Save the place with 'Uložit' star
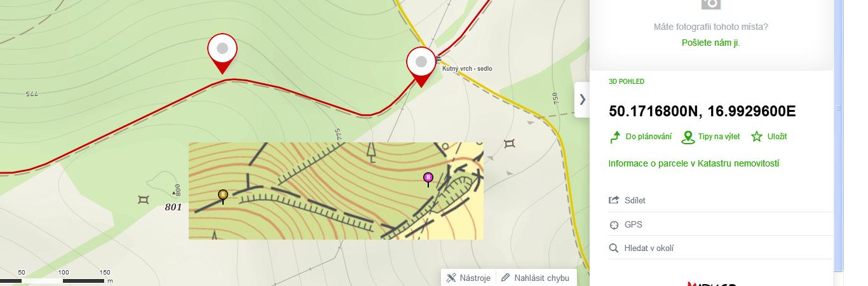The image size is (868, 286). point(769,137)
